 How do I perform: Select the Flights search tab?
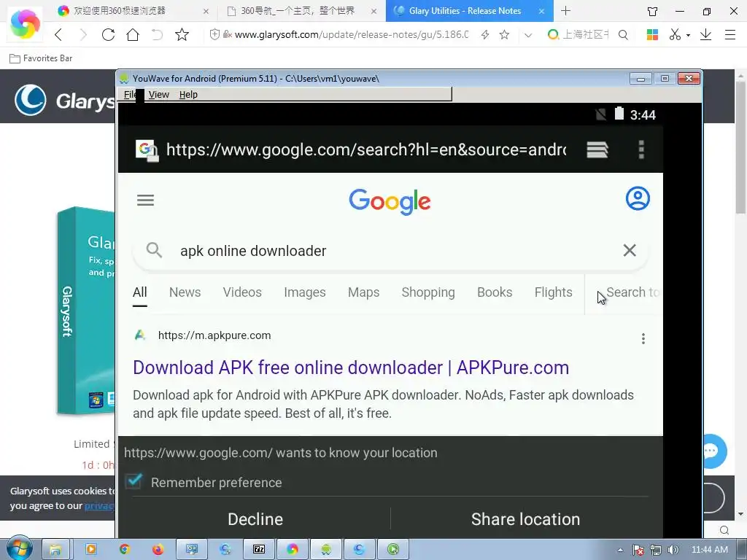[553, 292]
